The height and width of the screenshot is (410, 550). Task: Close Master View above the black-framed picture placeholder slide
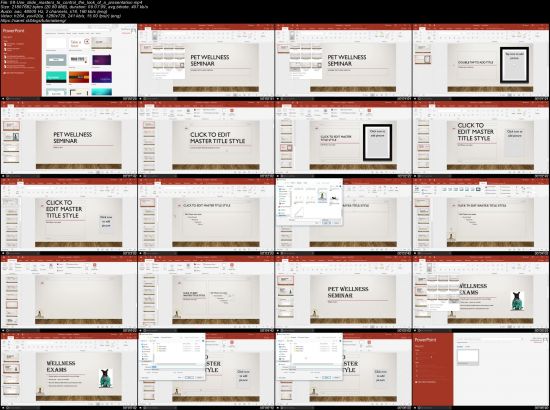click(x=369, y=112)
